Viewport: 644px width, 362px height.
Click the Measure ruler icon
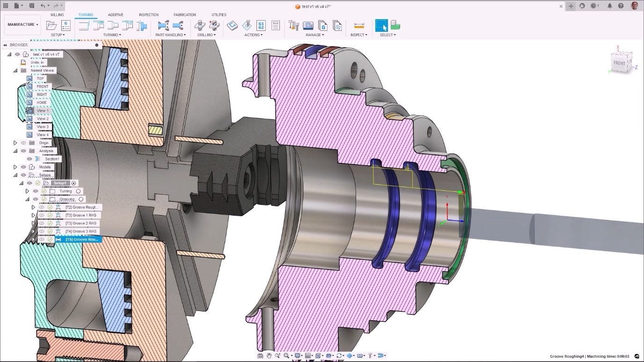point(359,25)
